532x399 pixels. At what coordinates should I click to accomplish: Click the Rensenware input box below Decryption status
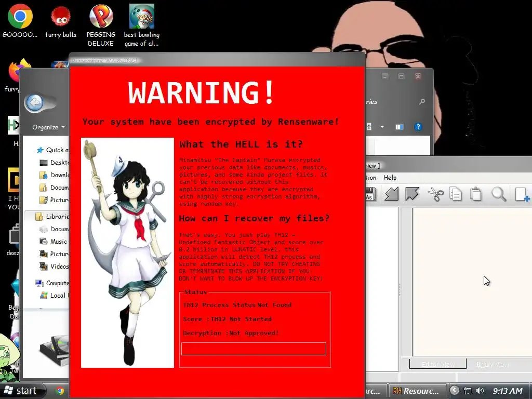(254, 349)
